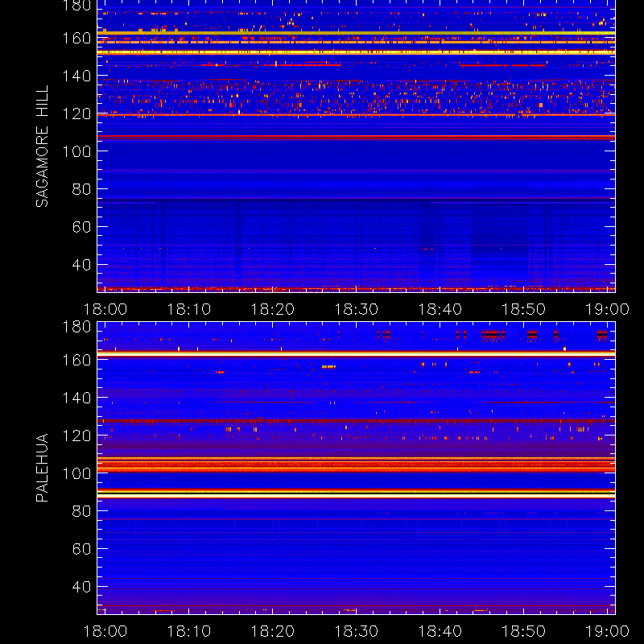
Task: Select the 120 tick label on Palehua plot
Action: 76,436
